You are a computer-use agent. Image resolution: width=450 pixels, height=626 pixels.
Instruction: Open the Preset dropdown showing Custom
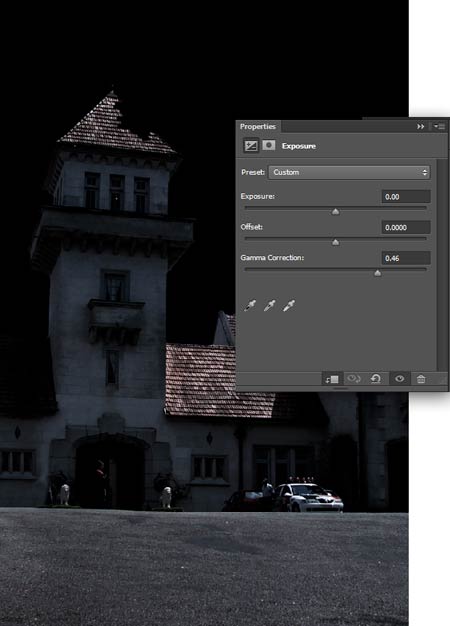pos(349,172)
